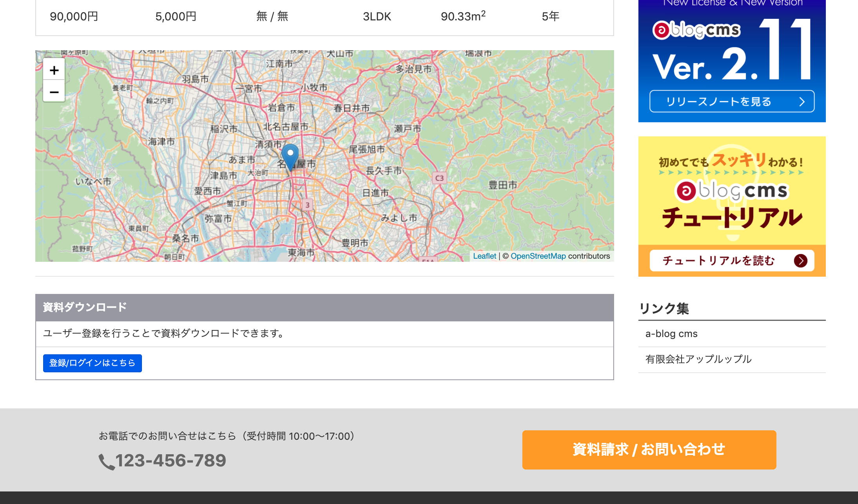Open the Leaflet attribution link

tap(484, 256)
